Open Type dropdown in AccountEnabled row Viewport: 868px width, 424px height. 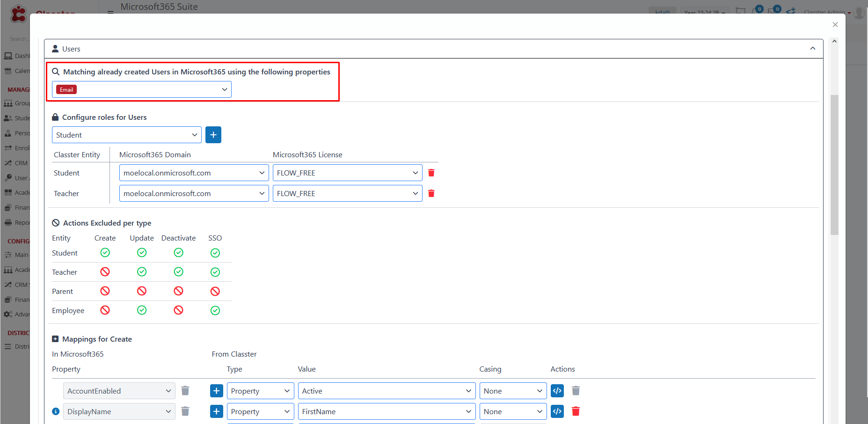tap(261, 391)
